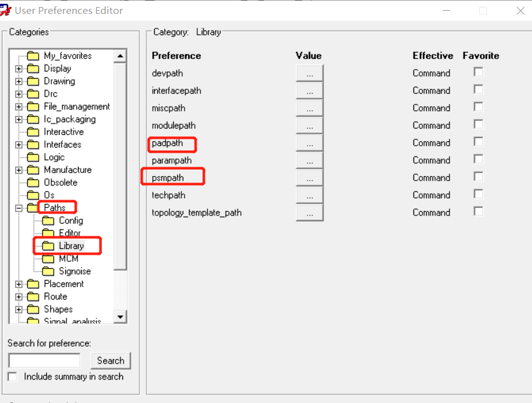Select the psmpath preference name
Image resolution: width=532 pixels, height=403 pixels.
167,178
